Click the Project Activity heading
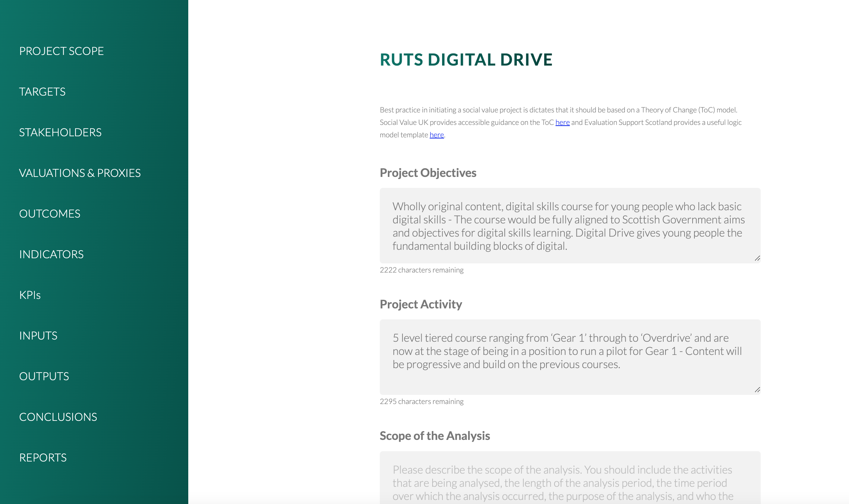The image size is (849, 504). (421, 304)
